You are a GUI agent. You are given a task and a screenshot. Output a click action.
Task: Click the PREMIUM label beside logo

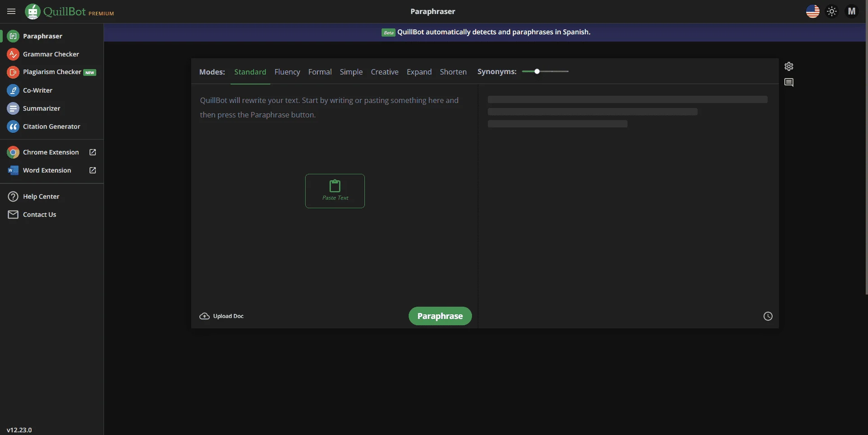(x=101, y=14)
